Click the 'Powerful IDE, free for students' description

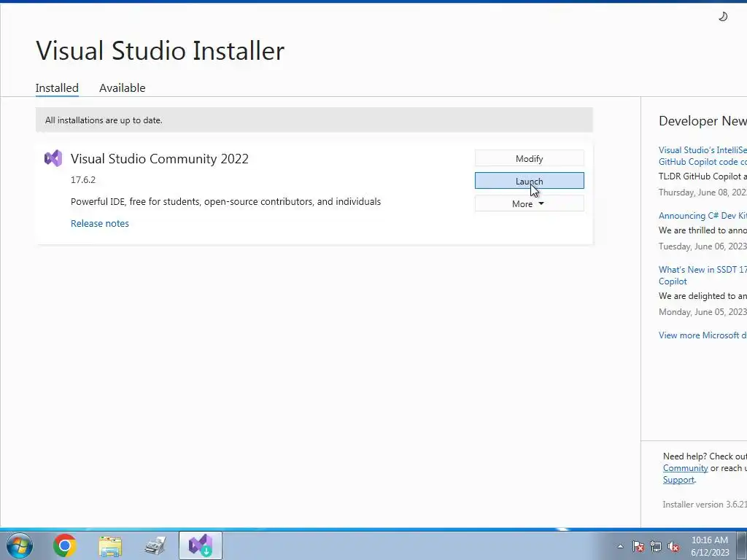[x=226, y=201]
